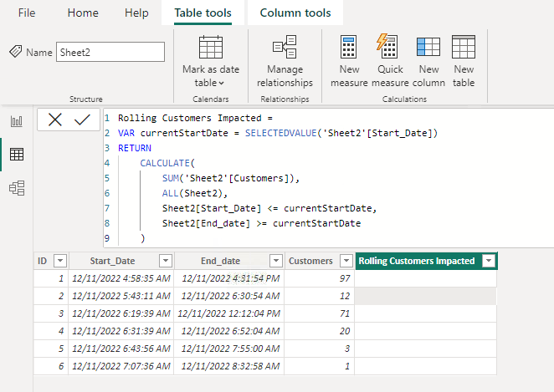Image resolution: width=554 pixels, height=392 pixels.
Task: Switch to Report view in sidebar
Action: 17,121
